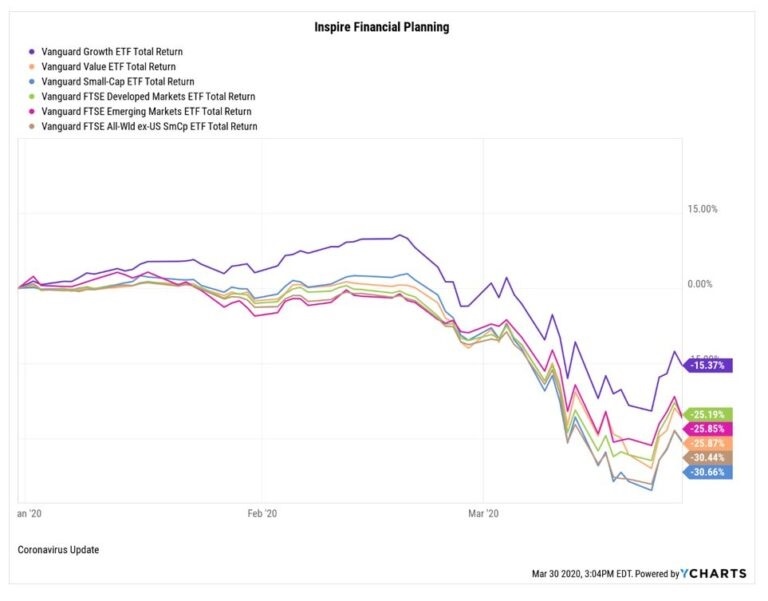Image resolution: width=768 pixels, height=601 pixels.
Task: Click the -25.19% green value tag
Action: 709,414
